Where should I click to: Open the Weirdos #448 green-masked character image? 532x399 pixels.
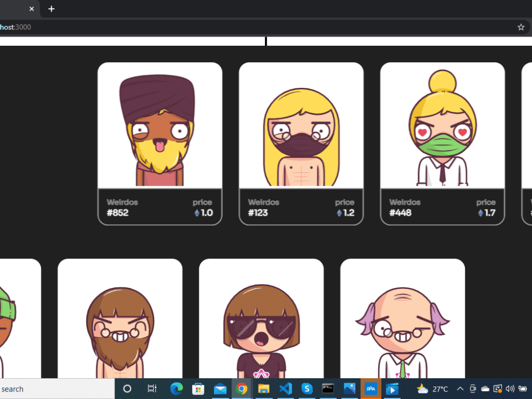[443, 125]
